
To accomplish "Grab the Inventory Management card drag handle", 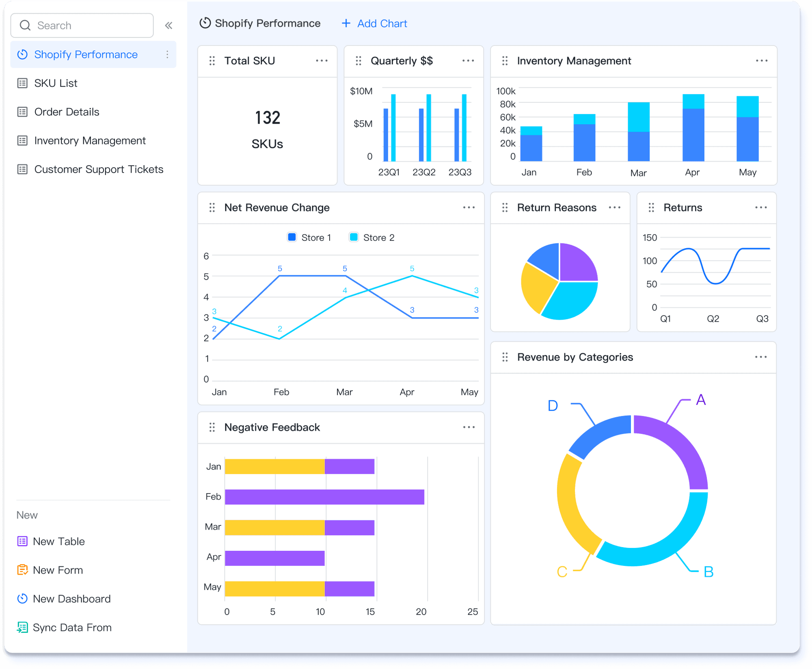I will tap(505, 61).
